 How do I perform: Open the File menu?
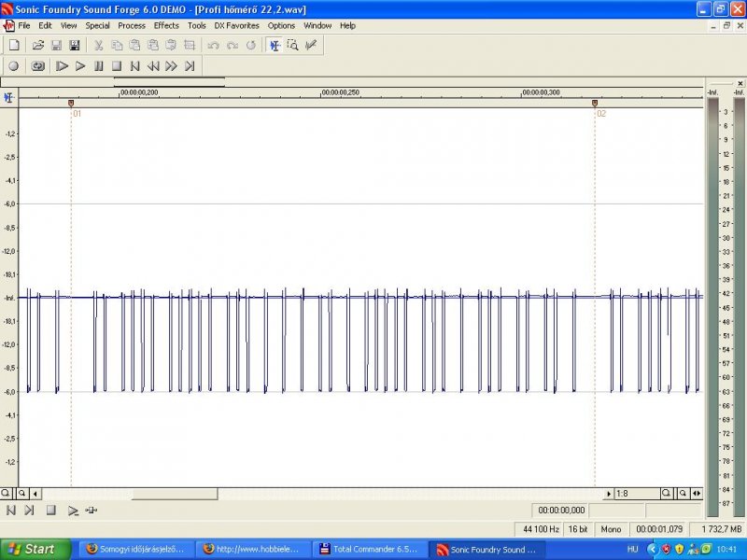24,26
